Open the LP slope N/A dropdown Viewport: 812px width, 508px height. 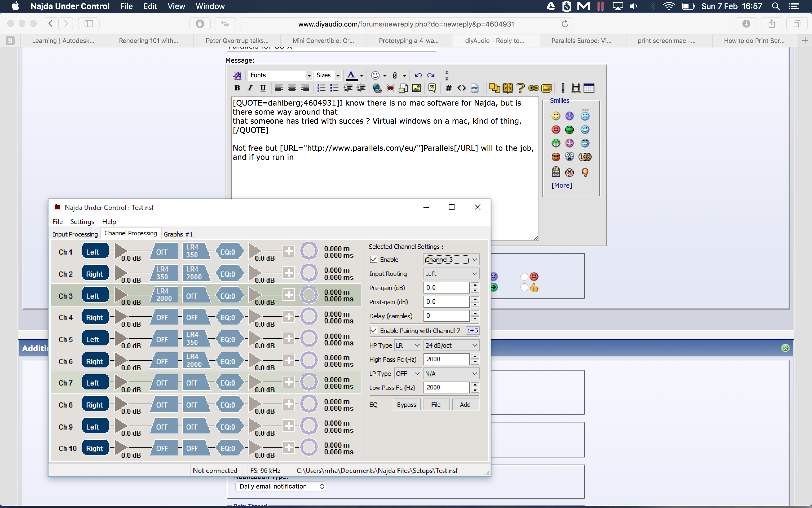[x=451, y=374]
